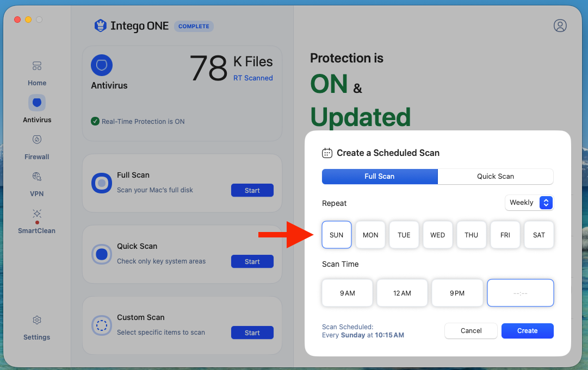The width and height of the screenshot is (588, 370).
Task: Select the Full Scan tab in dialog
Action: click(x=380, y=177)
